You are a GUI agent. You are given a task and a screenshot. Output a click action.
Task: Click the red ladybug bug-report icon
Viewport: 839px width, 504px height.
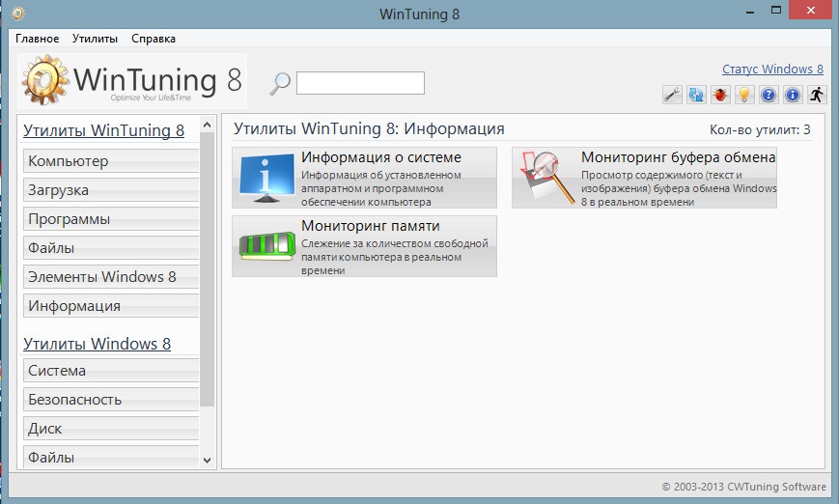720,95
